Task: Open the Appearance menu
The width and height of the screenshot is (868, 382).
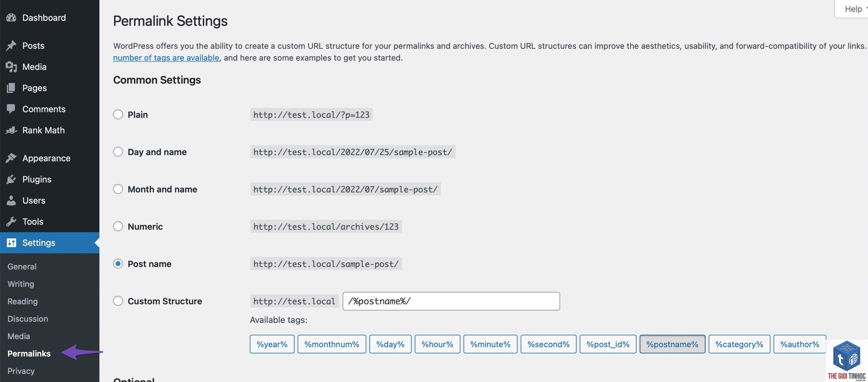Action: coord(50,158)
